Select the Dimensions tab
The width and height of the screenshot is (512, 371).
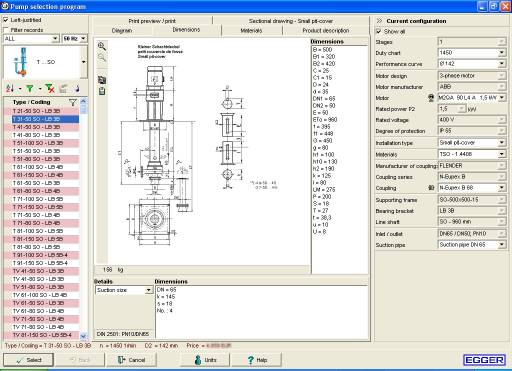(x=186, y=30)
